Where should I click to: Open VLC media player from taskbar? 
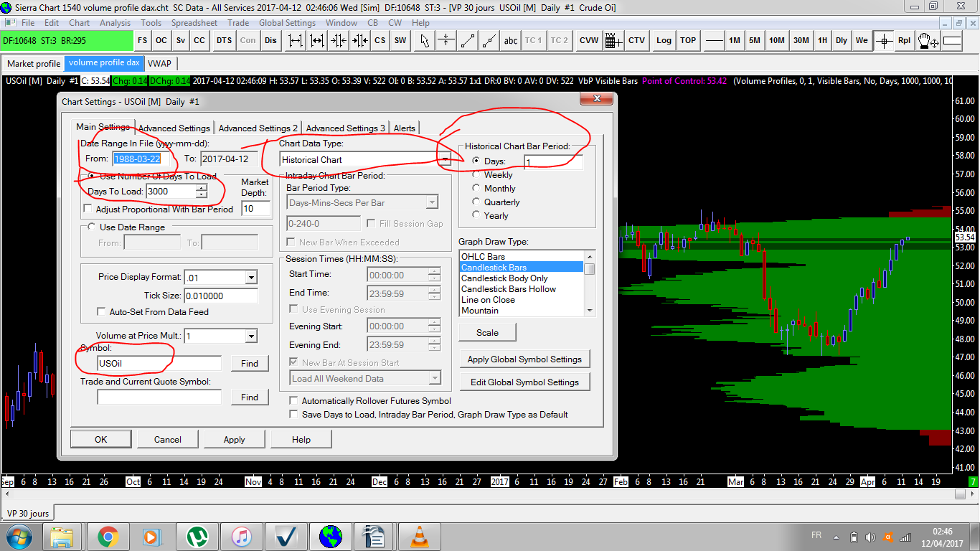point(418,536)
